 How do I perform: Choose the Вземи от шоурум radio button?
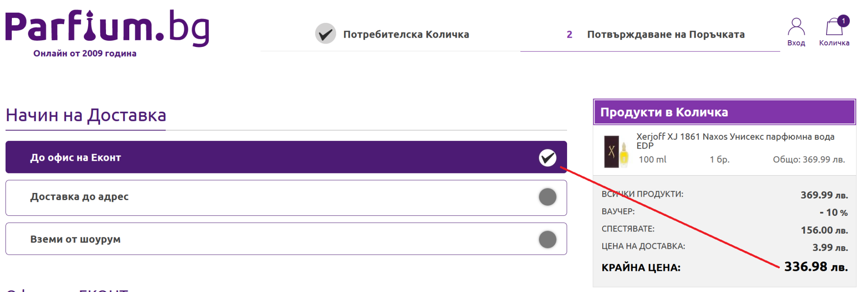click(548, 240)
